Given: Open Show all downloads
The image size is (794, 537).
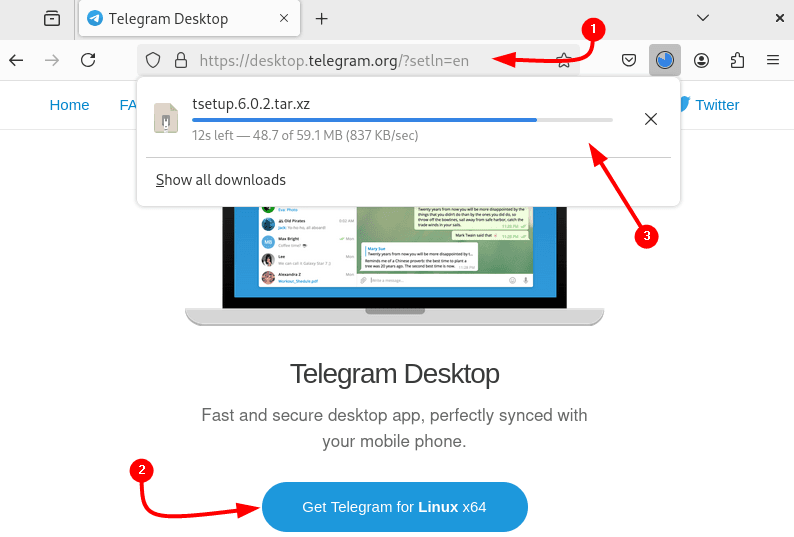Looking at the screenshot, I should point(221,180).
